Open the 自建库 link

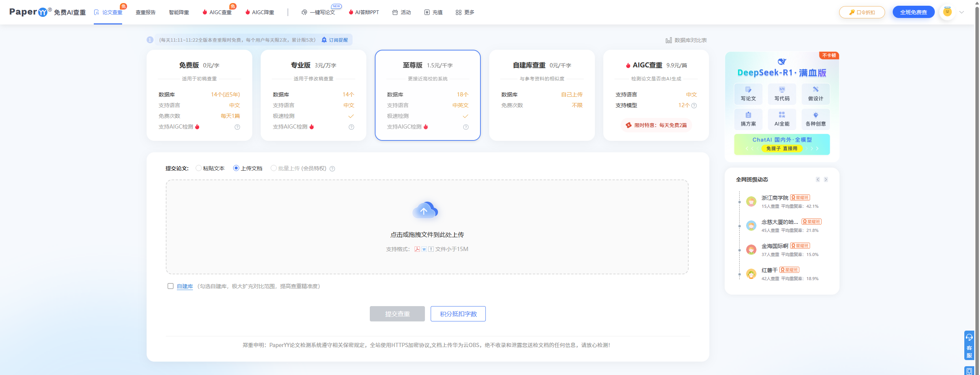(x=185, y=286)
